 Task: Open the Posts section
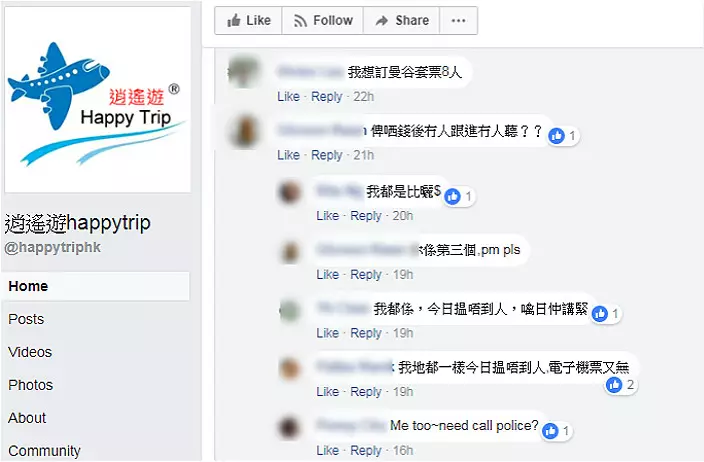[26, 319]
